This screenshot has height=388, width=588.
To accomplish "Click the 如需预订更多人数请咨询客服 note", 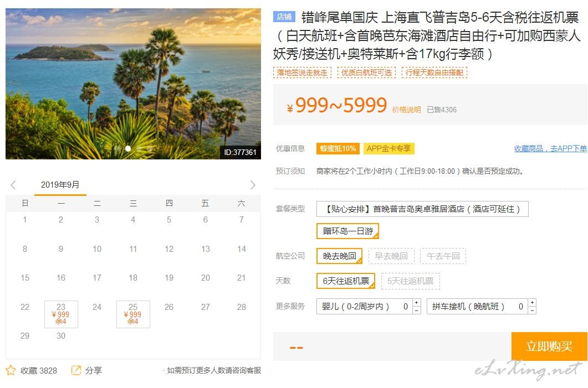I will [214, 370].
